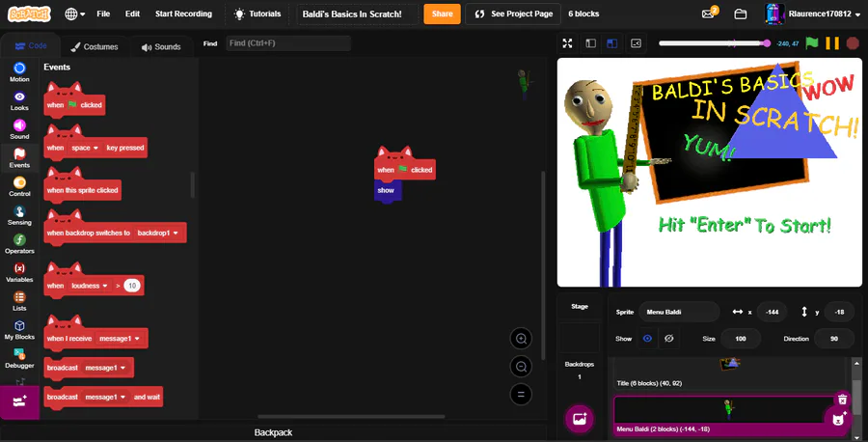Image resolution: width=868 pixels, height=442 pixels.
Task: Click the sprite Size field
Action: coord(741,339)
